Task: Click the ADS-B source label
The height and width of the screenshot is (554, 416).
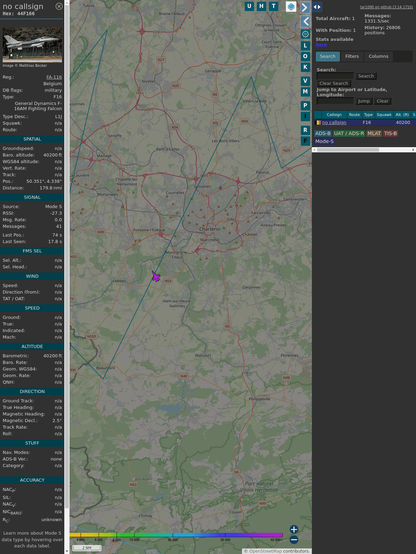Action: (x=323, y=134)
